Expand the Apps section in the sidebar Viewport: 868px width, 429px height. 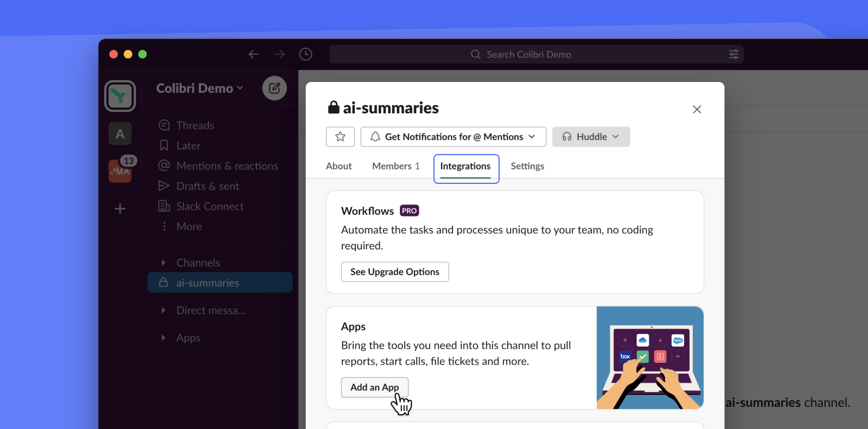(x=163, y=337)
